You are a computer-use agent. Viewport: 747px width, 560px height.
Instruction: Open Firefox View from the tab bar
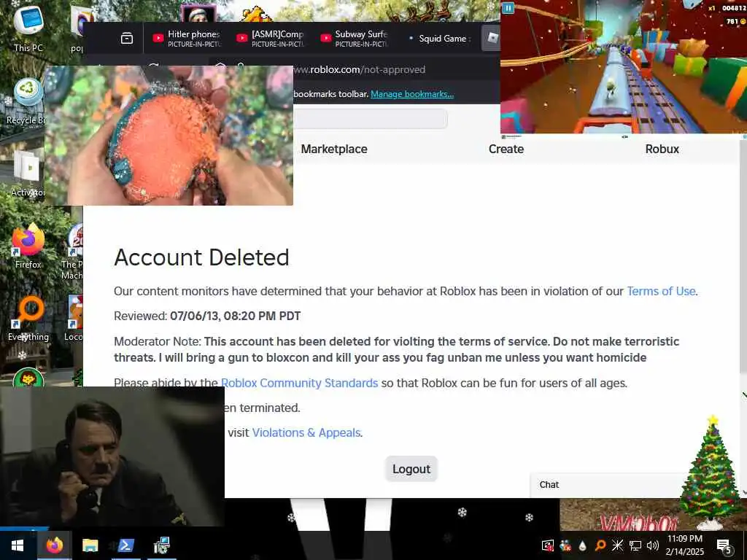(127, 38)
